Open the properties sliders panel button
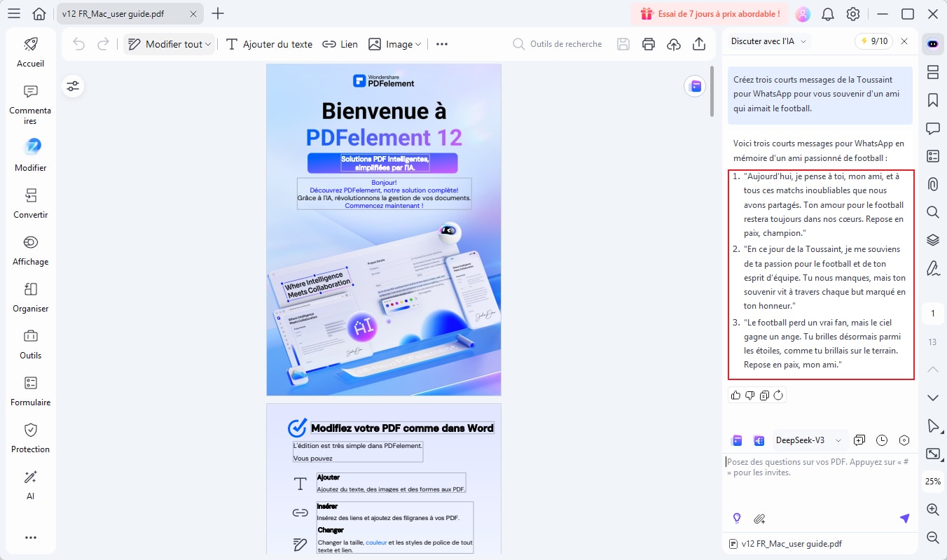This screenshot has height=560, width=947. tap(73, 86)
